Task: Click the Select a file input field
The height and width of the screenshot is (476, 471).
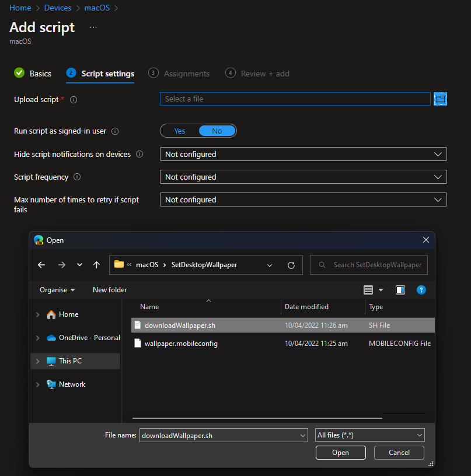Action: [295, 99]
